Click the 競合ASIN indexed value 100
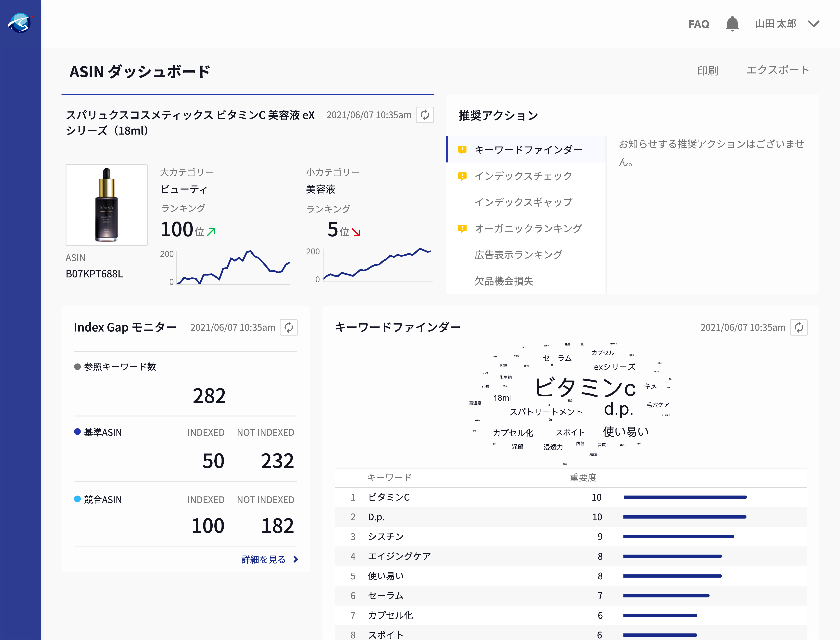 (208, 526)
